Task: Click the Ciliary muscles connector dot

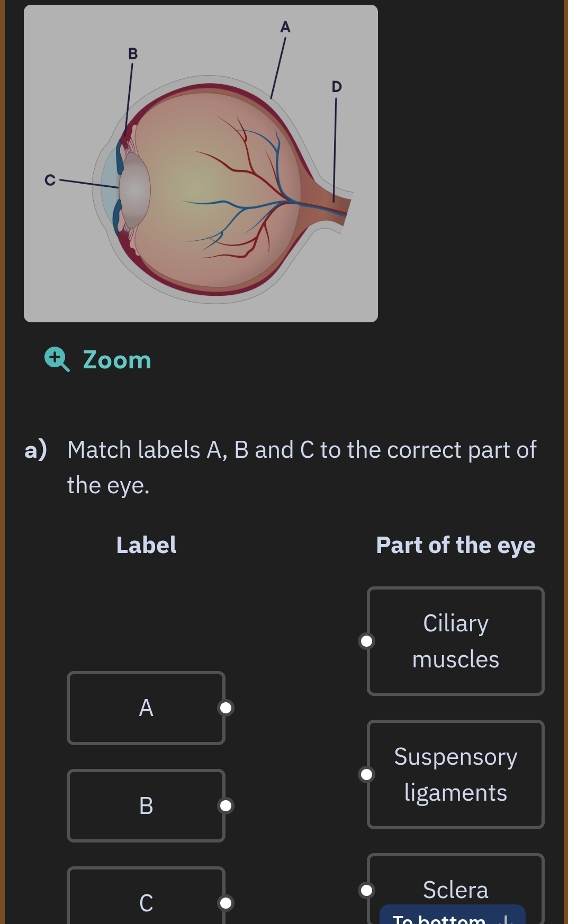Action: pyautogui.click(x=366, y=641)
